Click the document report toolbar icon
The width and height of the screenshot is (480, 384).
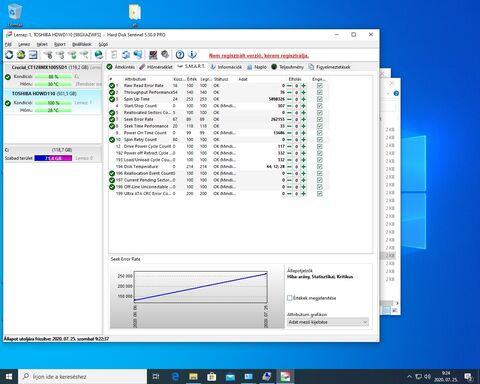(114, 55)
